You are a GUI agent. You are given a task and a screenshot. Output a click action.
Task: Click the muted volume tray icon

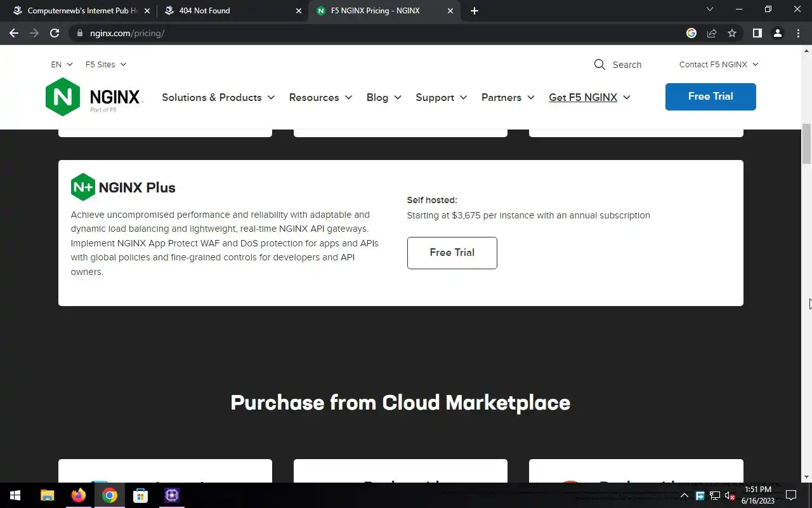pos(730,496)
